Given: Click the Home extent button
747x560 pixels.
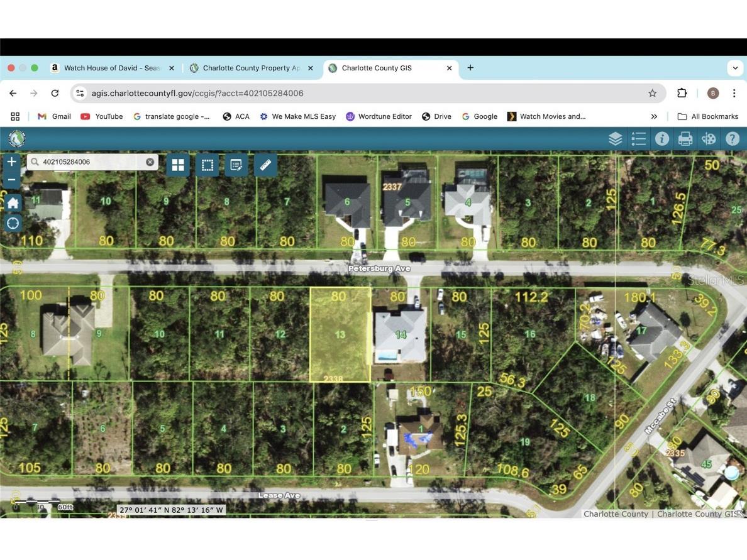Looking at the screenshot, I should pos(12,202).
